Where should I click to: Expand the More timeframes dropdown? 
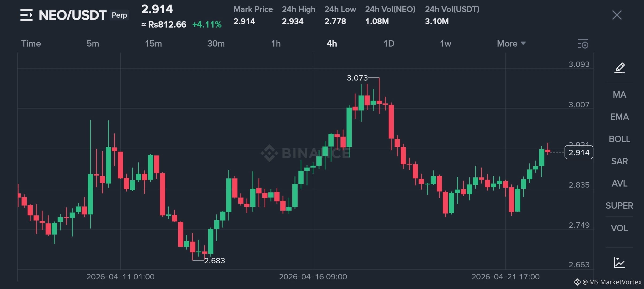click(511, 43)
